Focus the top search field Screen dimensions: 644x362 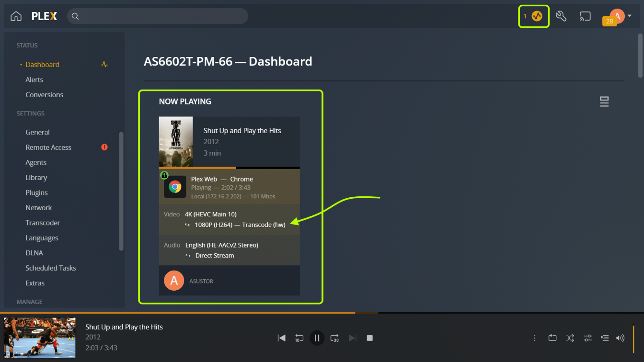click(x=158, y=16)
